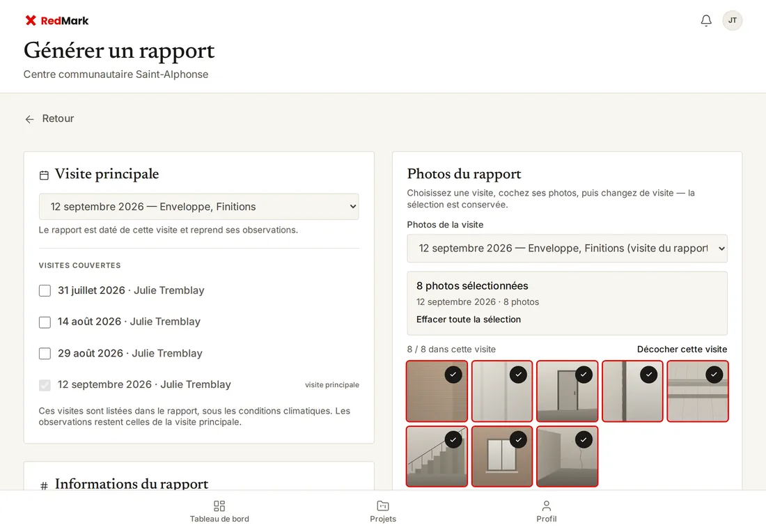Click the 14 août 2026 · Julie Tremblay label
The image size is (766, 532).
pos(129,322)
